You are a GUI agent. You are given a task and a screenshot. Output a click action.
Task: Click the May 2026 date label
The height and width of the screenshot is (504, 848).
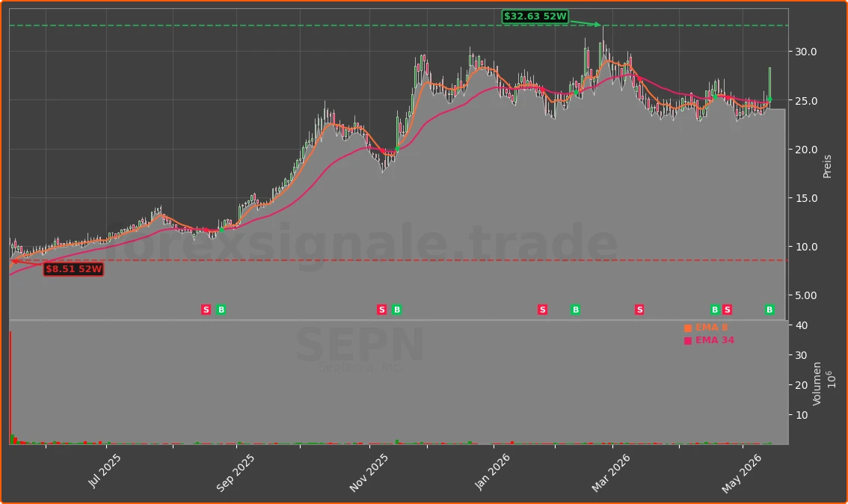[x=741, y=474]
